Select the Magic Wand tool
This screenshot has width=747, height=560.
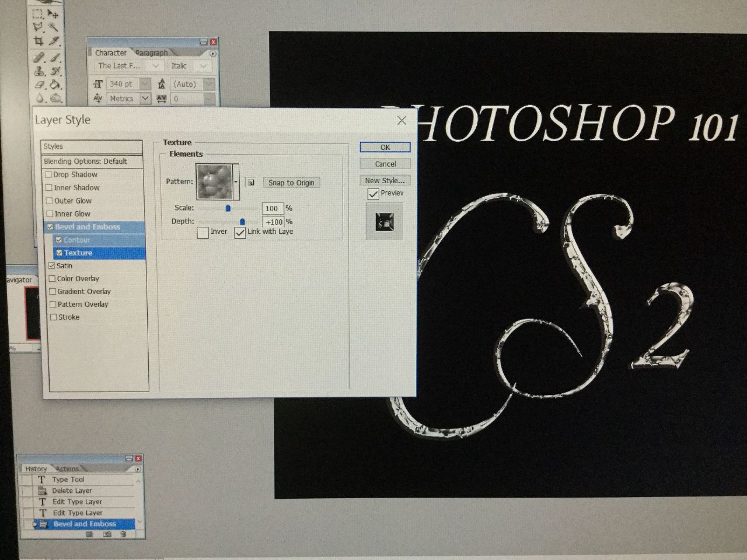(54, 27)
